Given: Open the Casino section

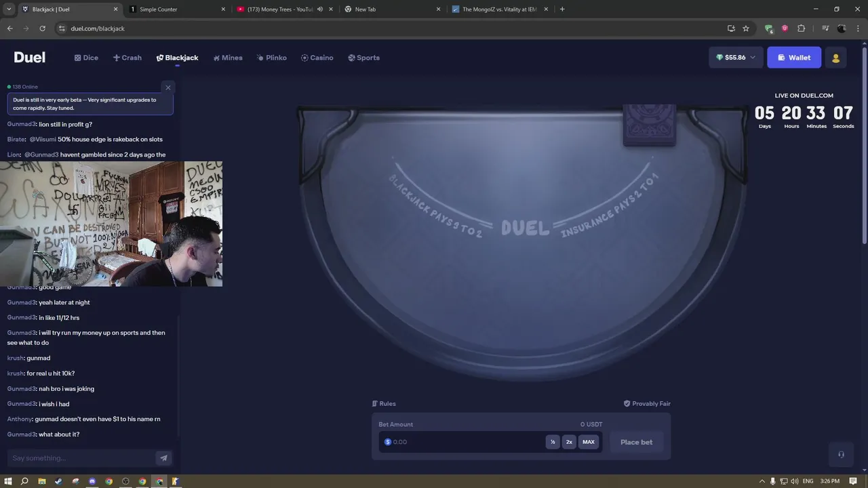Looking at the screenshot, I should [x=317, y=58].
